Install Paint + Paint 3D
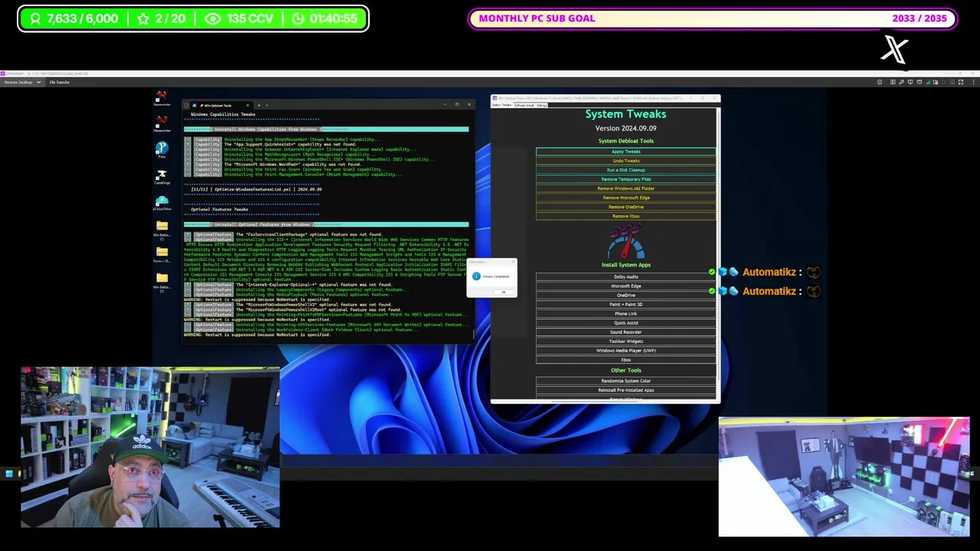The height and width of the screenshot is (551, 980). coord(626,305)
